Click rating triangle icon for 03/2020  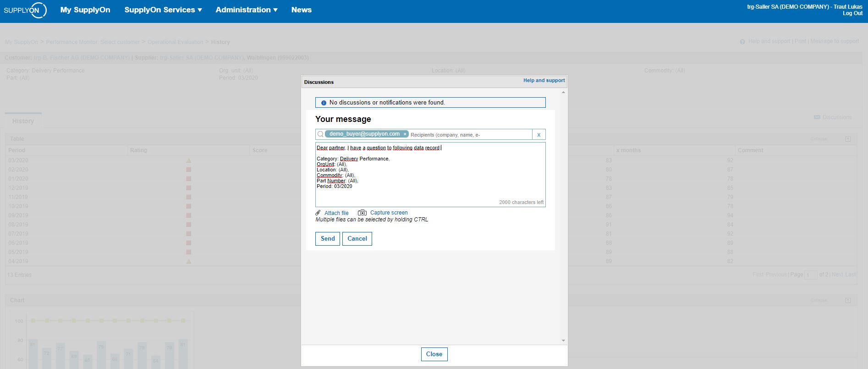pyautogui.click(x=188, y=160)
